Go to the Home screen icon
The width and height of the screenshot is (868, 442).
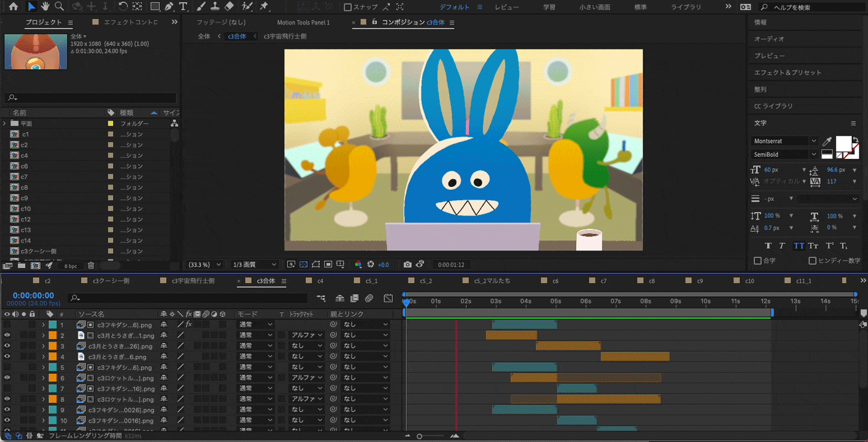[13, 7]
